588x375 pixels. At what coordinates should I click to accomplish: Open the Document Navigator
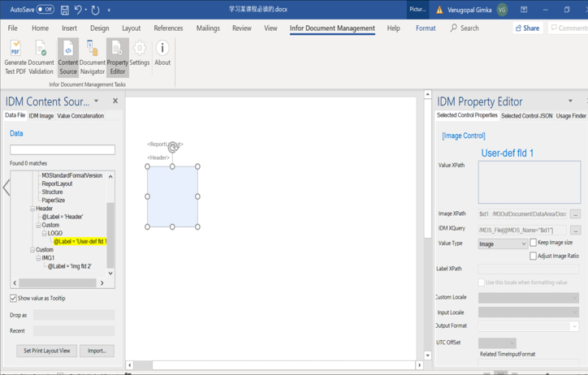[x=93, y=50]
